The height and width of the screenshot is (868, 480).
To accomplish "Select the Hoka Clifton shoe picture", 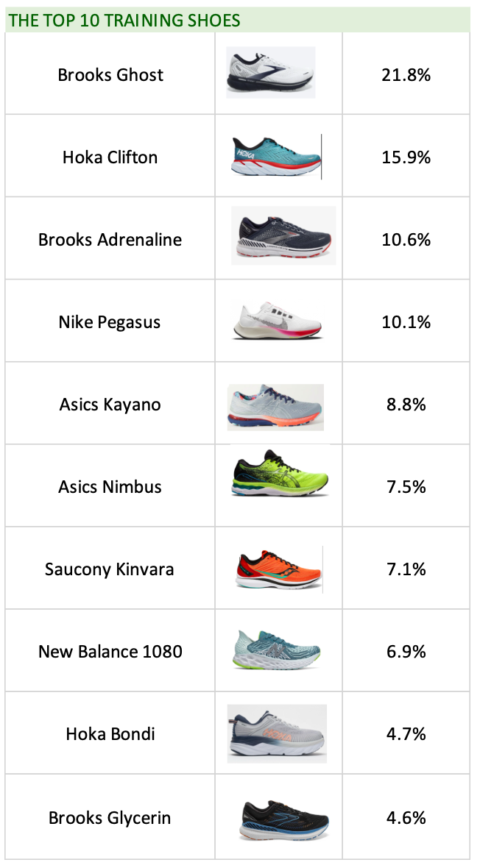I will click(x=276, y=156).
